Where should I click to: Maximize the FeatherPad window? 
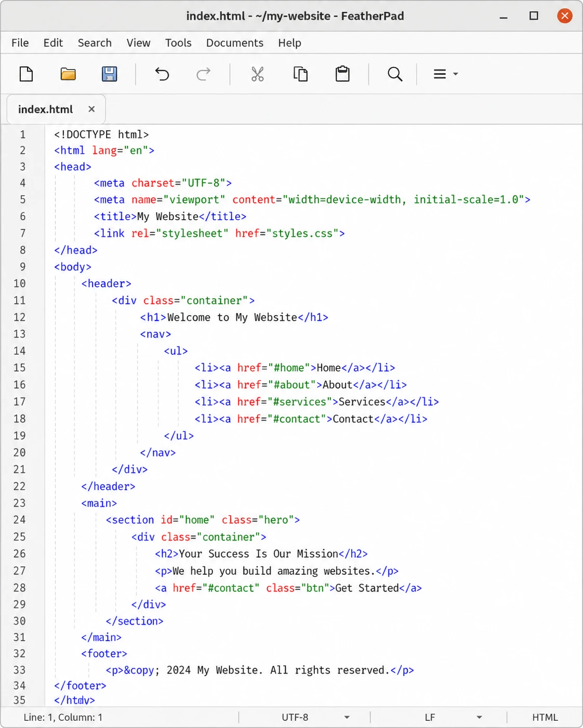click(534, 16)
